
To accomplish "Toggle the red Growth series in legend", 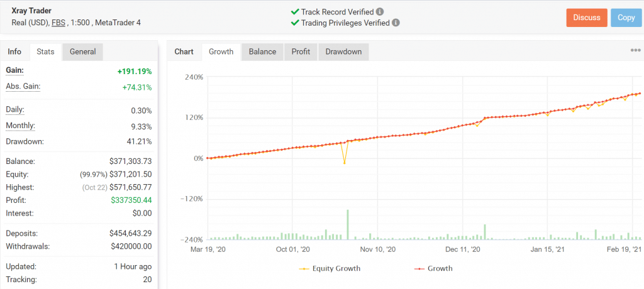I will (433, 268).
